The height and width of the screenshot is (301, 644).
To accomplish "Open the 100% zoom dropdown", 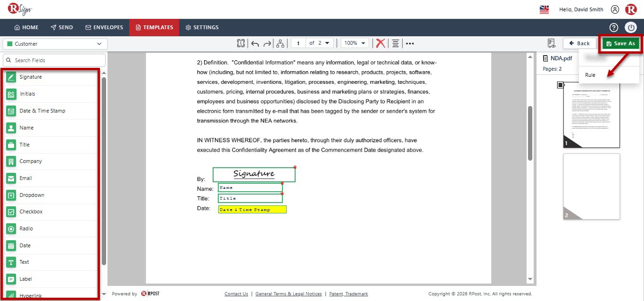I will (355, 43).
